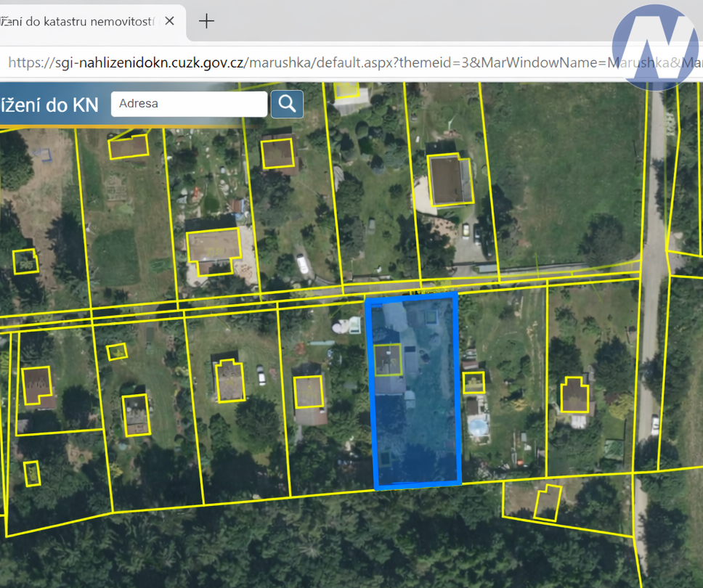Viewport: 703px width, 588px height.
Task: Click the circular N logo watermark
Action: pyautogui.click(x=655, y=46)
